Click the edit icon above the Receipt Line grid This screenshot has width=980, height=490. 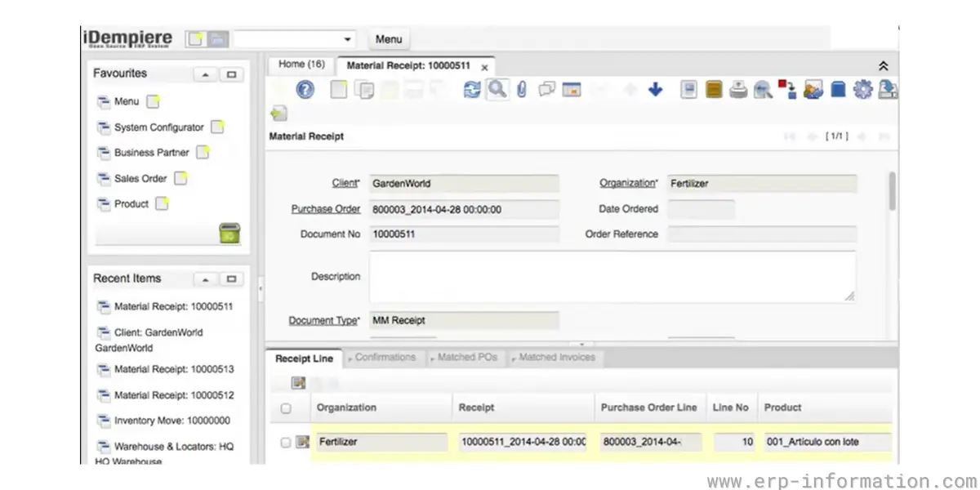298,383
